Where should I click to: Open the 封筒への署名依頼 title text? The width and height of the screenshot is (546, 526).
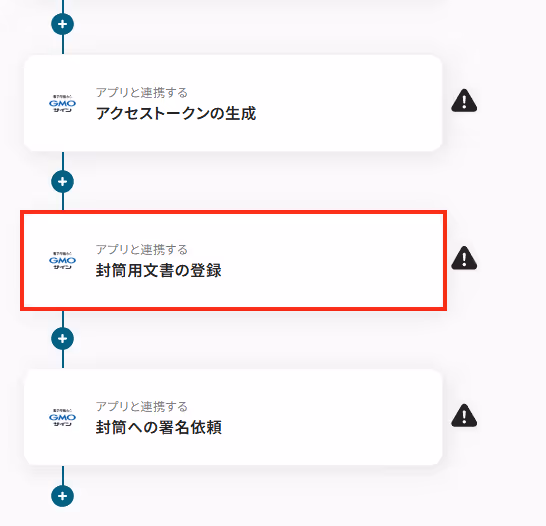(158, 427)
